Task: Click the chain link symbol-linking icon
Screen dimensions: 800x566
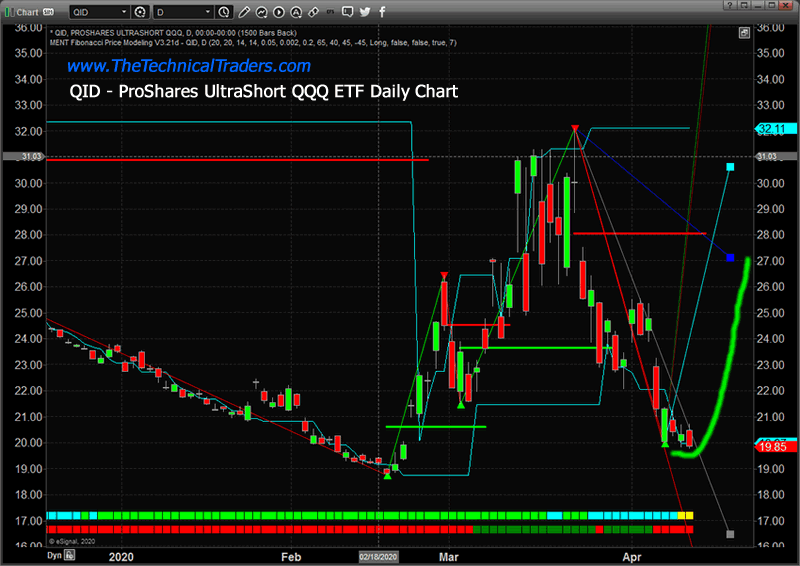Action: [313, 12]
